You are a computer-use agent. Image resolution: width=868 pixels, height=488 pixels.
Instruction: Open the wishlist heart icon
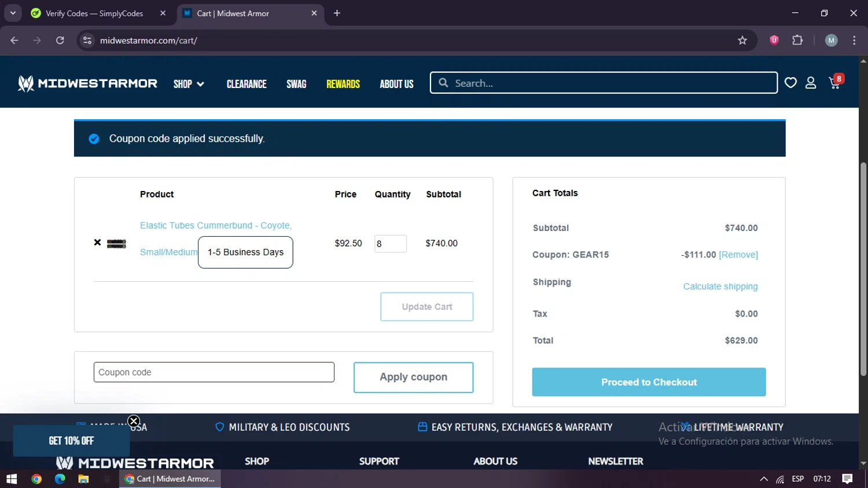pyautogui.click(x=790, y=83)
